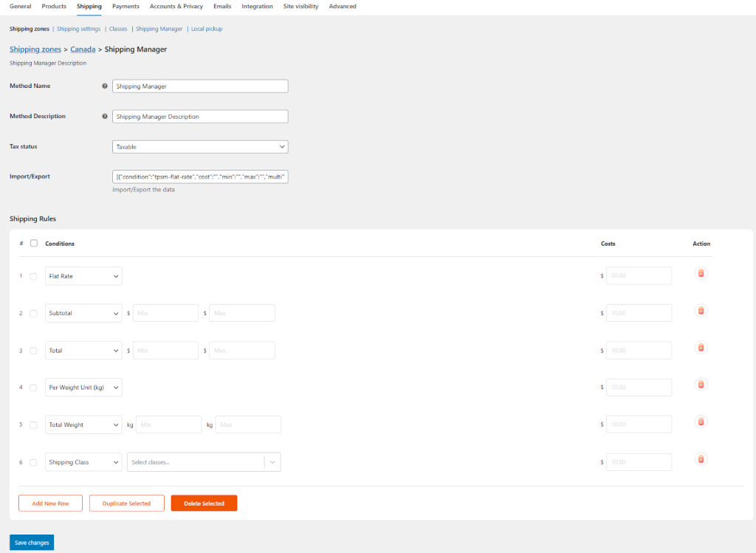Image resolution: width=756 pixels, height=553 pixels.
Task: Toggle the select-all checkbox in Conditions header
Action: [x=34, y=244]
